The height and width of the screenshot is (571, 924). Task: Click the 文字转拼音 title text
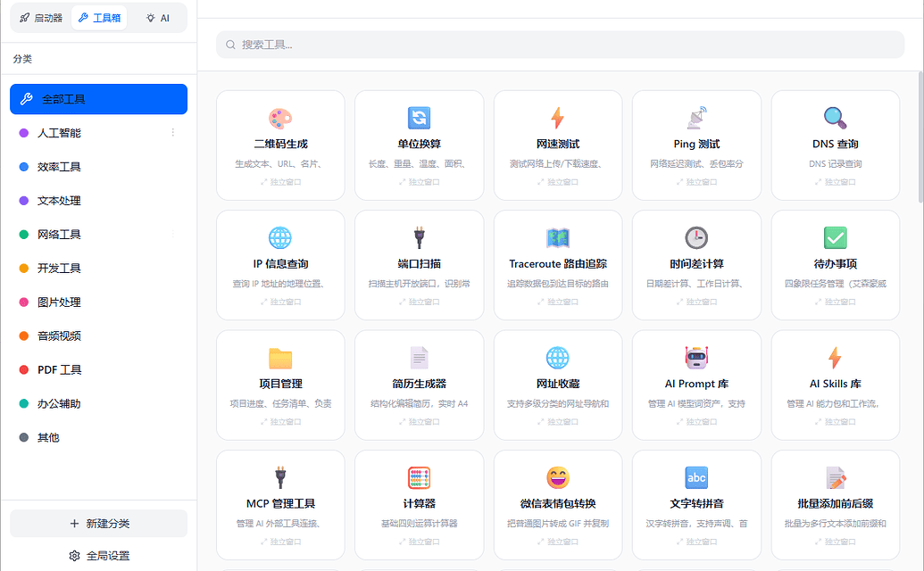(x=696, y=504)
